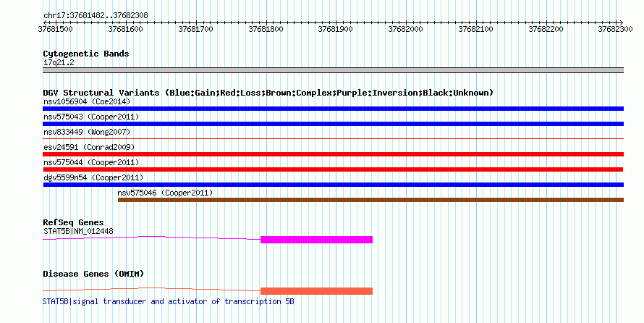Click the nsv575044 (Cooper2011) red loss bar
This screenshot has width=644, height=323.
tap(333, 169)
